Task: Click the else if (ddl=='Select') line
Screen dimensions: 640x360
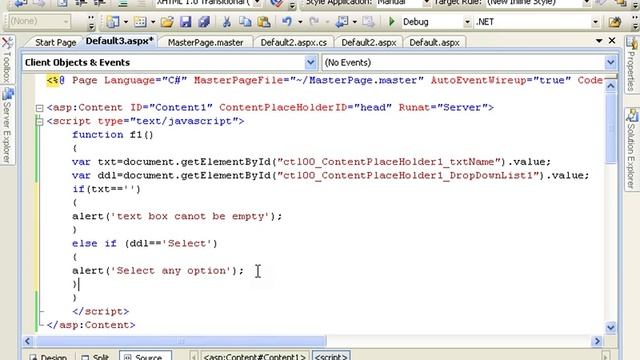Action: point(145,244)
